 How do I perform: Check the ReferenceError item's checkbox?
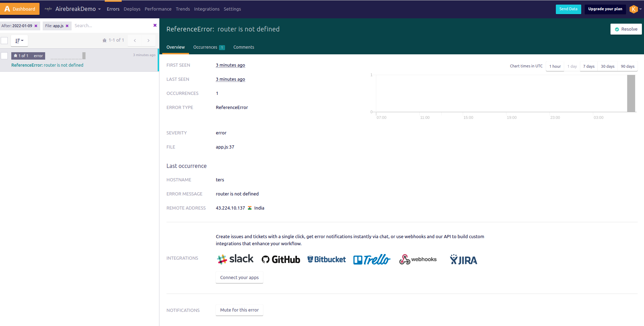tap(5, 55)
